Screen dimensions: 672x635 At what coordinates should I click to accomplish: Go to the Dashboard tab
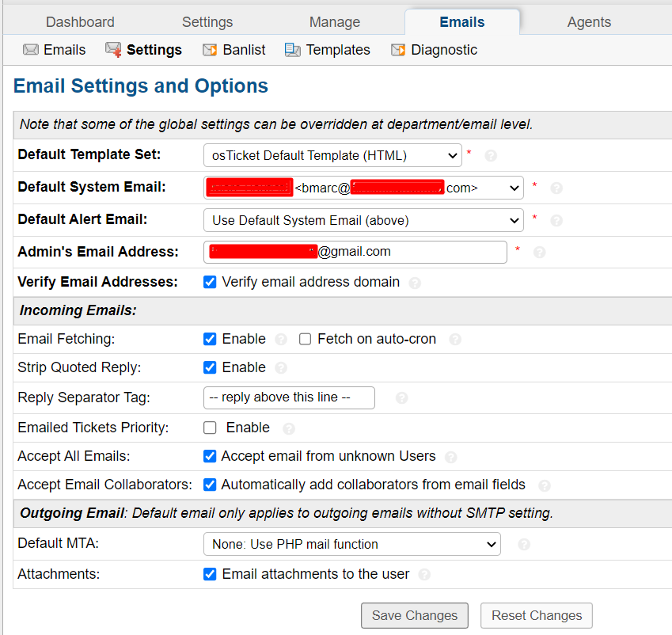[80, 22]
